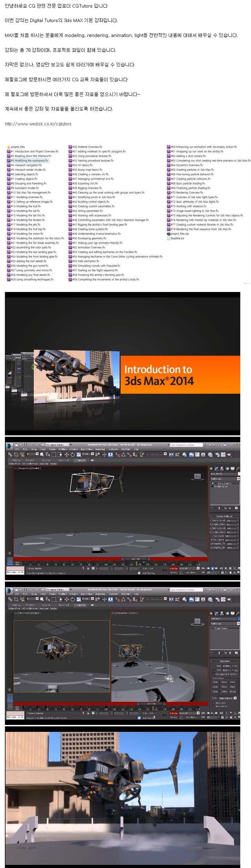Enable the Orthographic Projection checkbox
The image size is (251, 868).
tap(214, 674)
